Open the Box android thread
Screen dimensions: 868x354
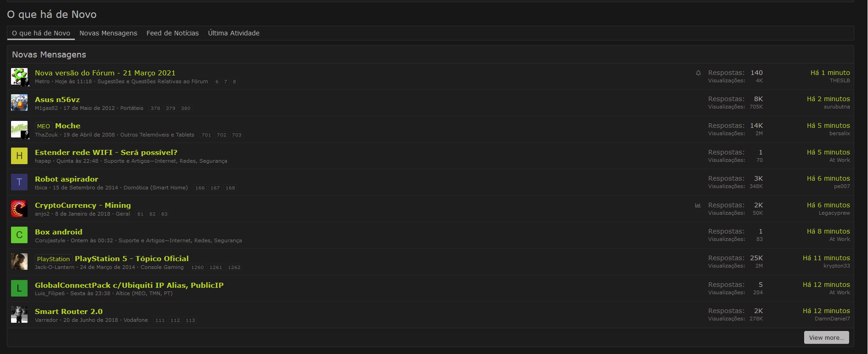[x=59, y=232]
